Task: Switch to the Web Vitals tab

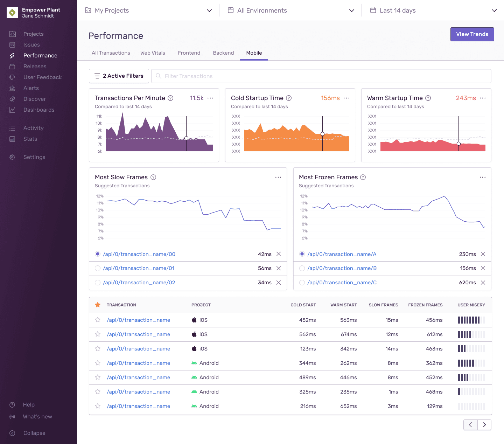Action: coord(153,53)
